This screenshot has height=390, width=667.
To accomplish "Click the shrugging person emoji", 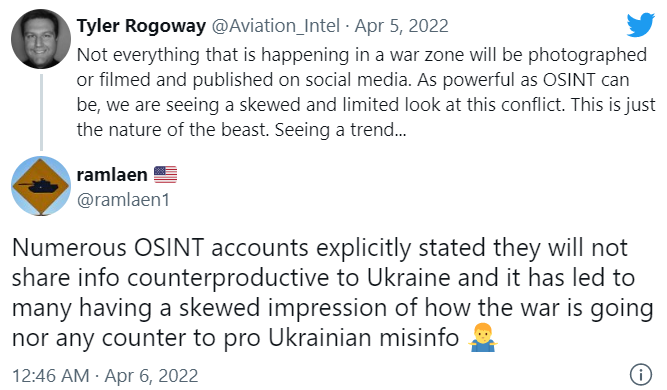I will (x=482, y=338).
